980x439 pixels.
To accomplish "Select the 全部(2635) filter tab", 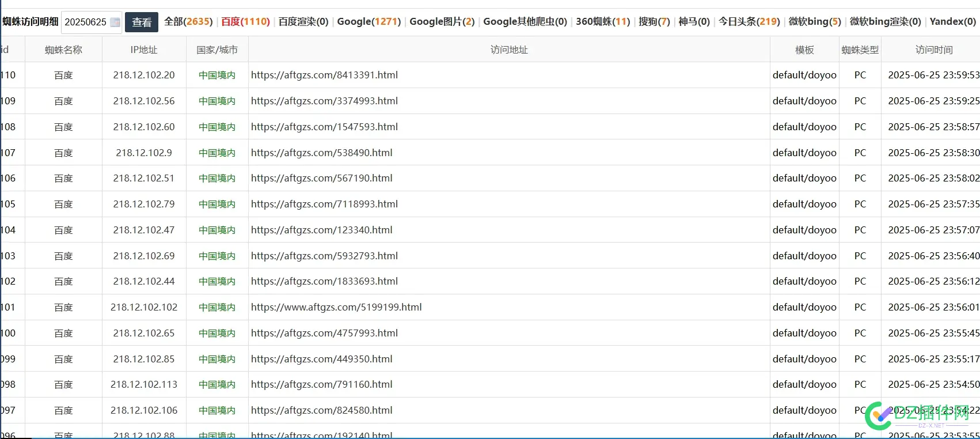I will (x=188, y=21).
